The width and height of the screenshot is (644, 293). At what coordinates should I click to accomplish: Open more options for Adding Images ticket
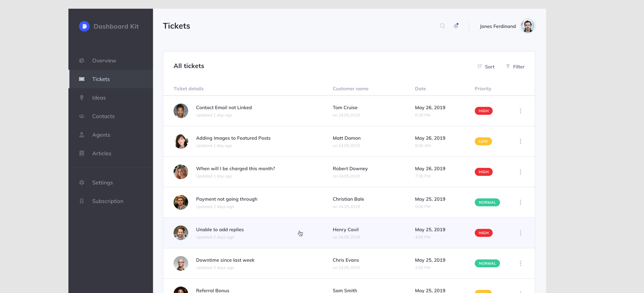click(x=520, y=141)
